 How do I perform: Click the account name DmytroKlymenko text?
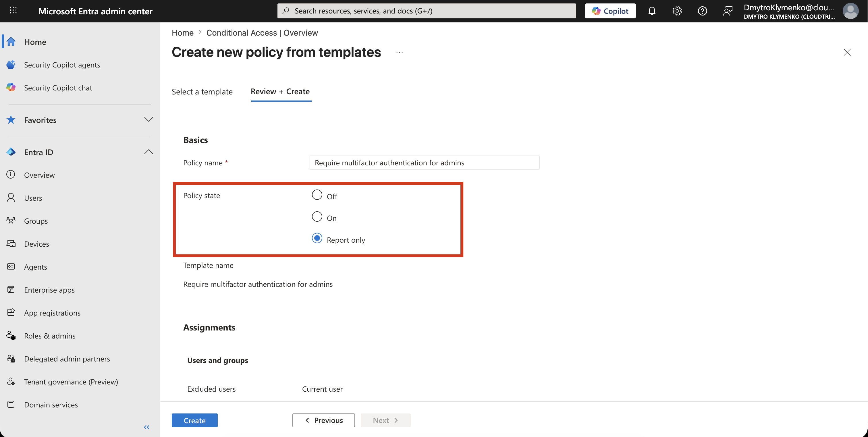pyautogui.click(x=789, y=7)
